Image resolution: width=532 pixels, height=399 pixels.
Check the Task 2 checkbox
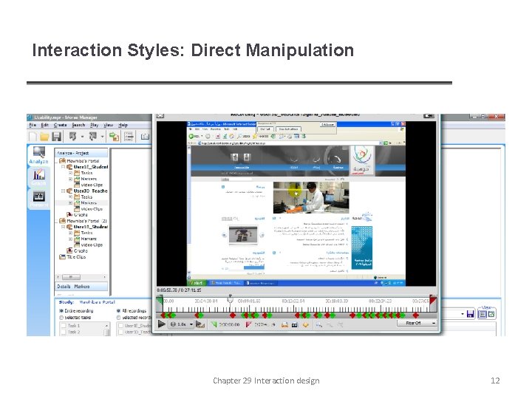[64, 332]
